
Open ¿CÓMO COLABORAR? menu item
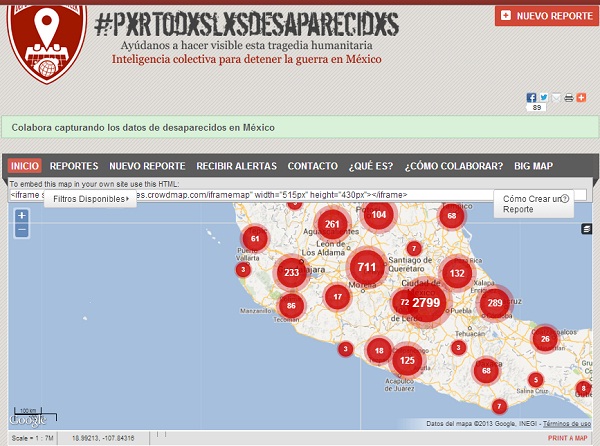[x=454, y=166]
